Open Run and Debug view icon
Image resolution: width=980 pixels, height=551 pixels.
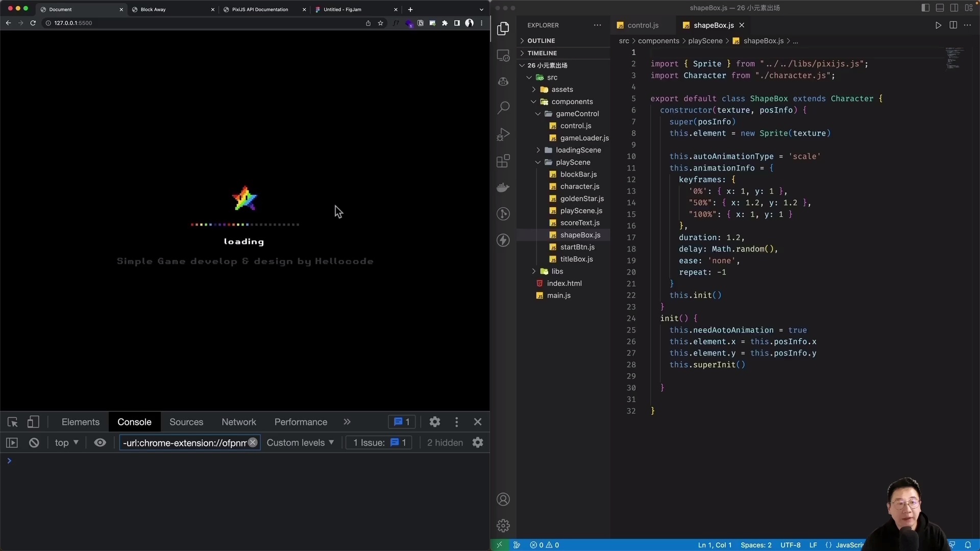point(503,134)
